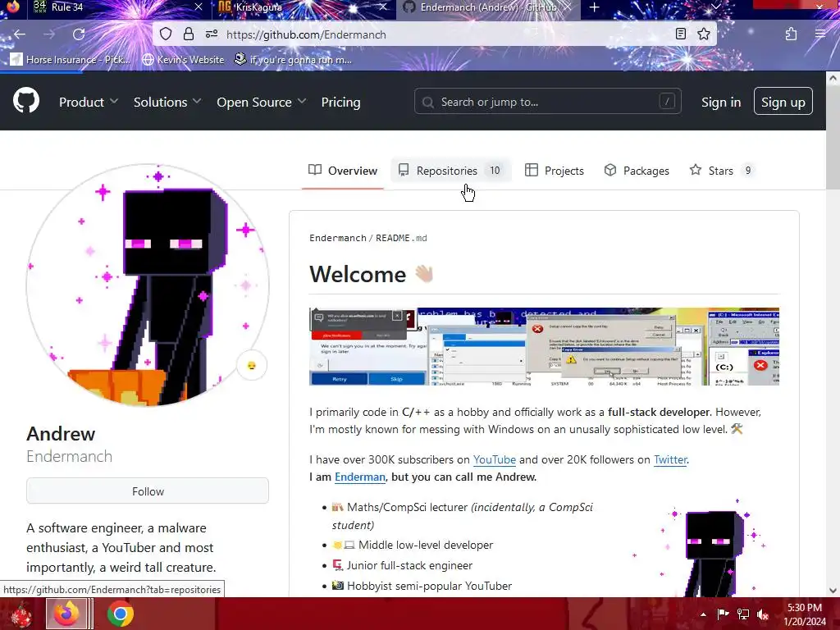Launch Chrome from the taskbar
The height and width of the screenshot is (630, 840).
[x=121, y=614]
